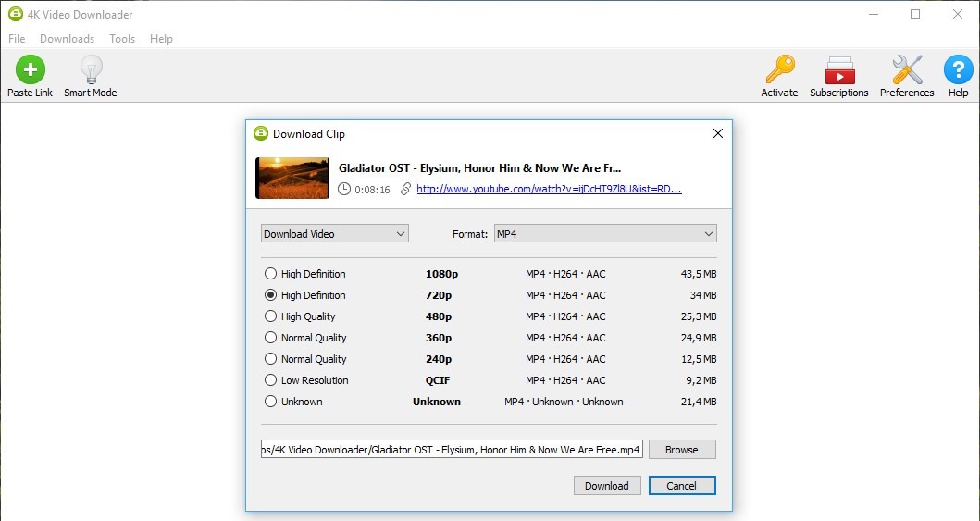The height and width of the screenshot is (521, 980).
Task: Click the Format: label
Action: (470, 233)
